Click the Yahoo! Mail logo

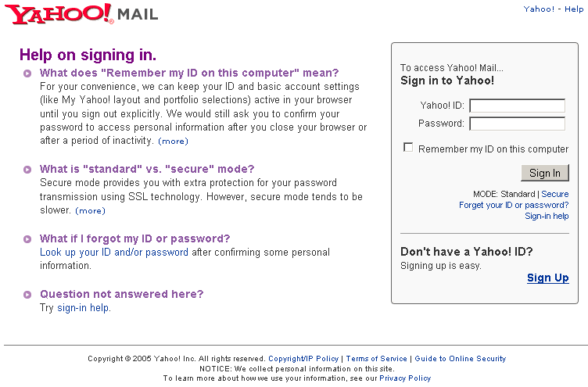click(x=81, y=13)
